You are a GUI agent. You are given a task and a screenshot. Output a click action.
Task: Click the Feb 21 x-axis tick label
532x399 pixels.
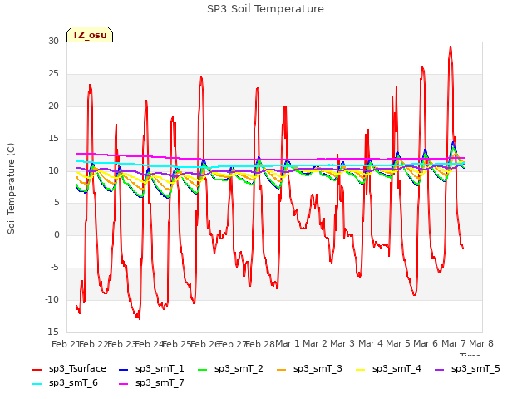(66, 344)
